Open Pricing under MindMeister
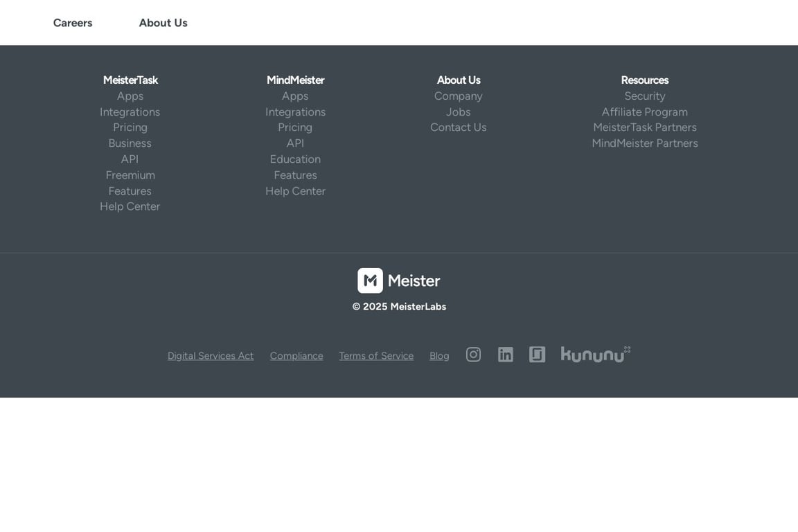Image resolution: width=798 pixels, height=532 pixels. (295, 127)
